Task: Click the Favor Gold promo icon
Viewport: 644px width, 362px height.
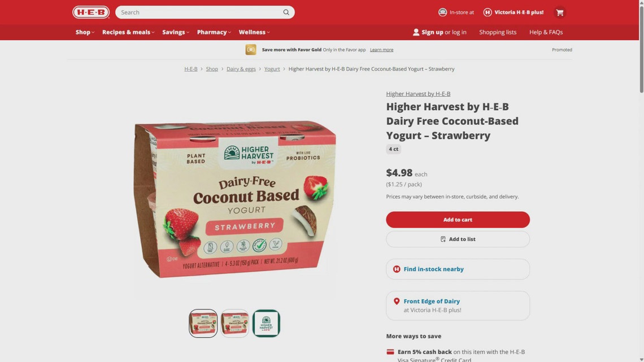Action: (251, 50)
